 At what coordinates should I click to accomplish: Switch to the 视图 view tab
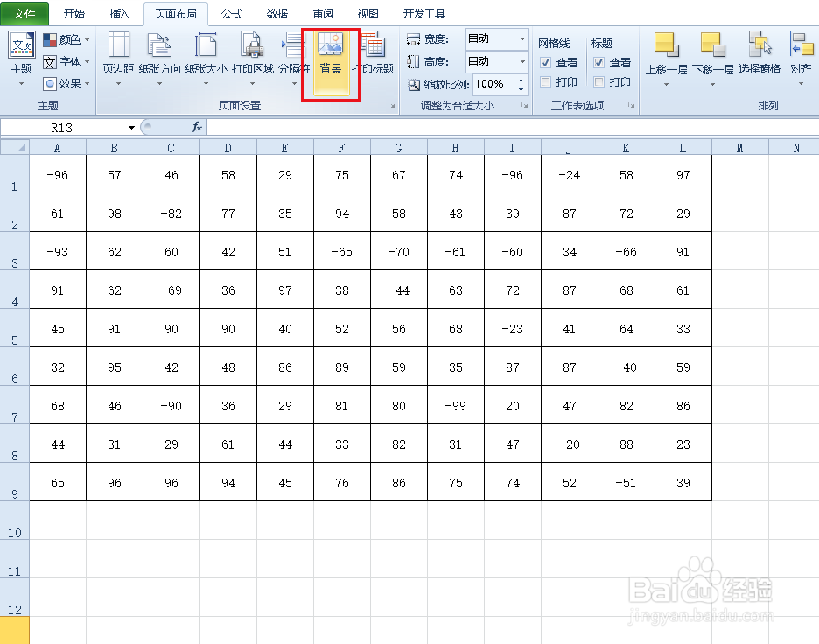368,14
